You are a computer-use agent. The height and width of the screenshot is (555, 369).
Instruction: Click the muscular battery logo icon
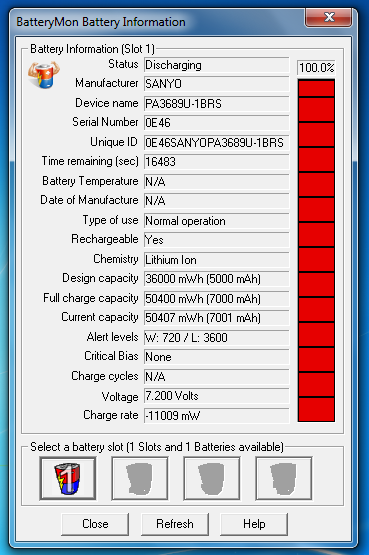tap(44, 75)
